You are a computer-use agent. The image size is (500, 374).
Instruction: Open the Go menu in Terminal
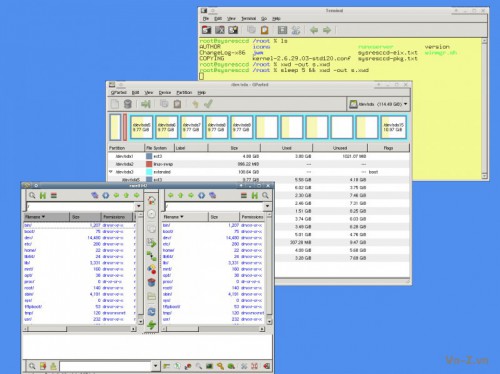coord(264,19)
